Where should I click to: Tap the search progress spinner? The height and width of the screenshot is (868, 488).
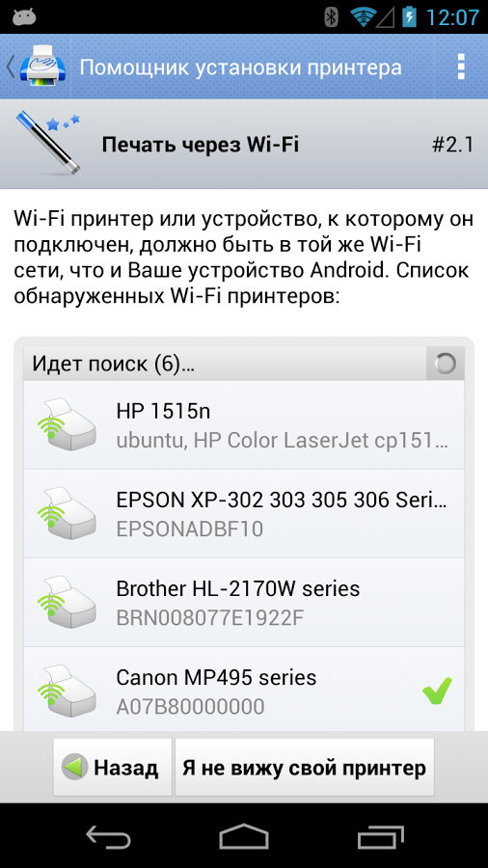(x=445, y=364)
